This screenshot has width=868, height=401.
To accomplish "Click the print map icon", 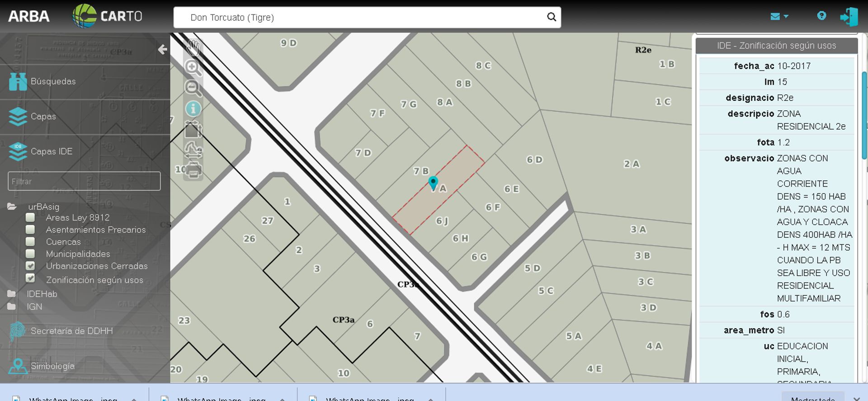I will (193, 170).
